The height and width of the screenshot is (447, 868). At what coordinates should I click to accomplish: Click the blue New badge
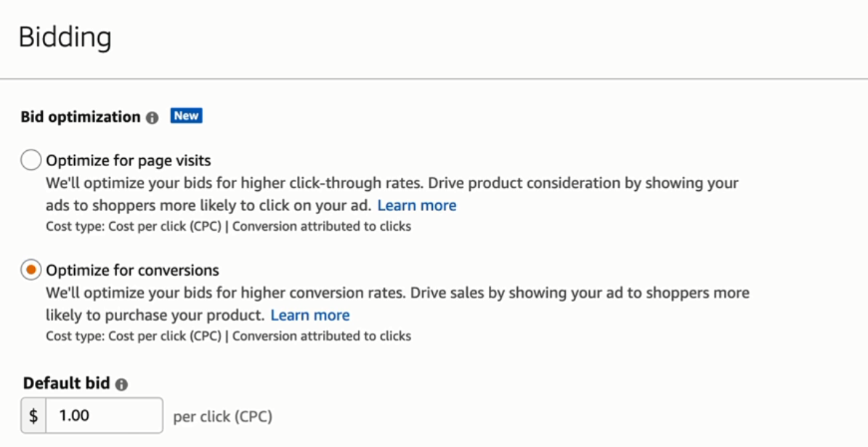tap(186, 116)
